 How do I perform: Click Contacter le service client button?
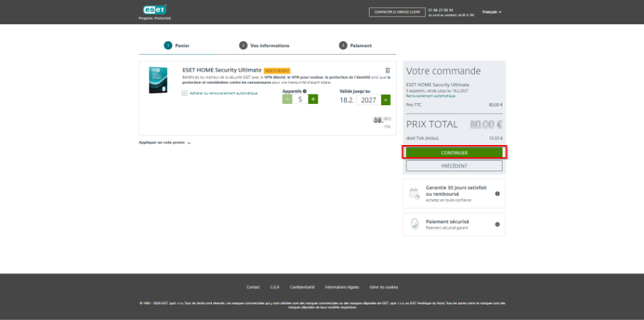[x=397, y=12]
